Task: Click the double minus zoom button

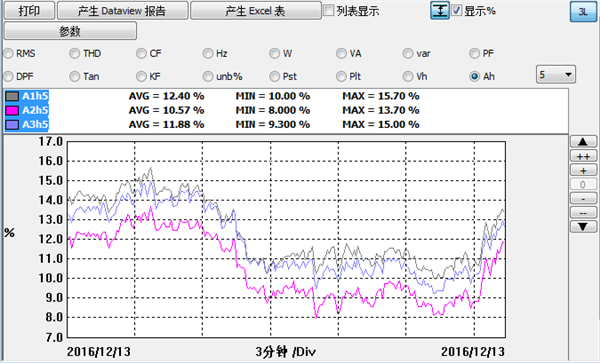Action: [583, 213]
